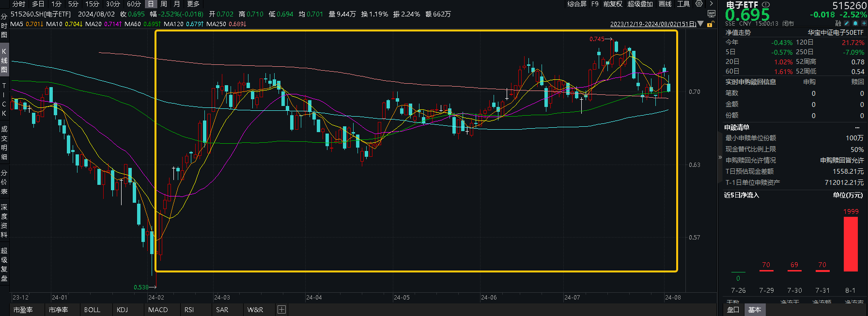This screenshot has width=868, height=316.
Task: Add to watchlist with the plus icon
Action: point(864,23)
